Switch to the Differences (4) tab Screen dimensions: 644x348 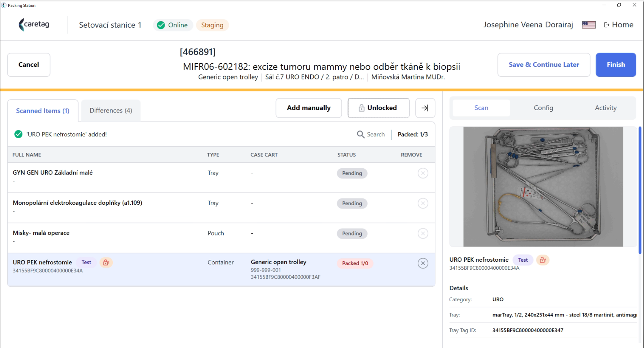click(x=111, y=111)
